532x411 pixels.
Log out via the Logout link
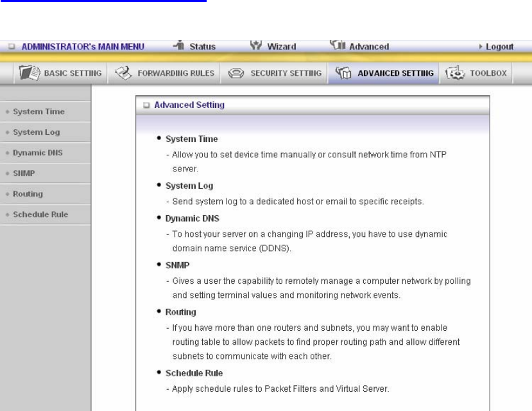[499, 46]
